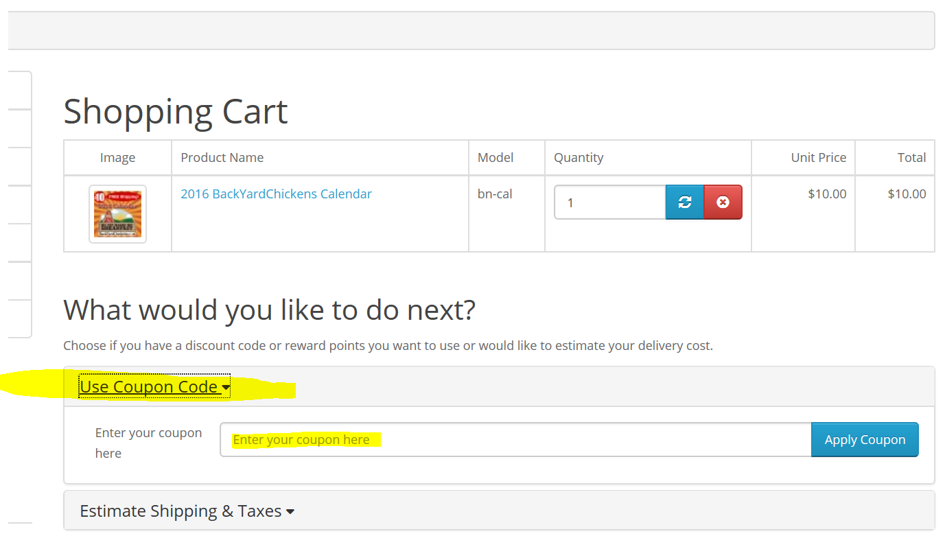The height and width of the screenshot is (560, 945).
Task: Click the Quantity column header
Action: pyautogui.click(x=579, y=158)
